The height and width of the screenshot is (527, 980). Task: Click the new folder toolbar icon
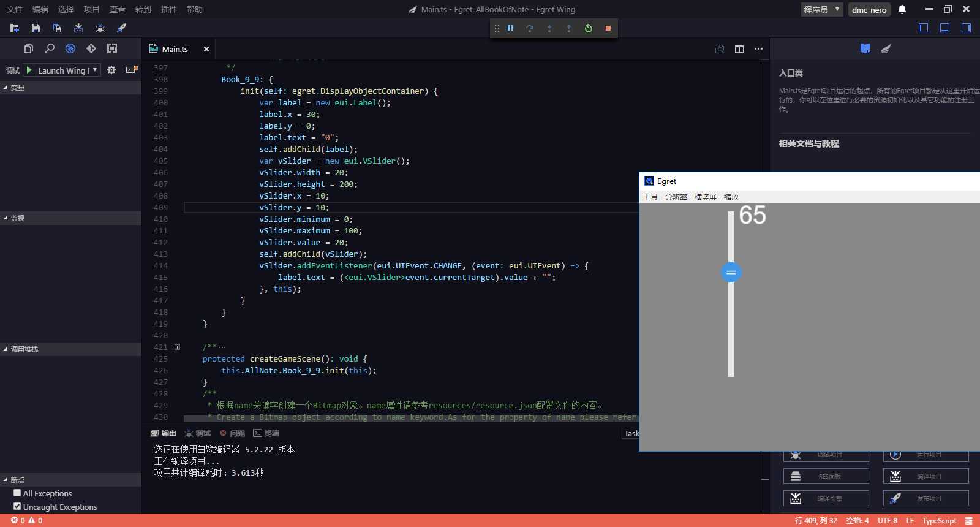pyautogui.click(x=15, y=28)
